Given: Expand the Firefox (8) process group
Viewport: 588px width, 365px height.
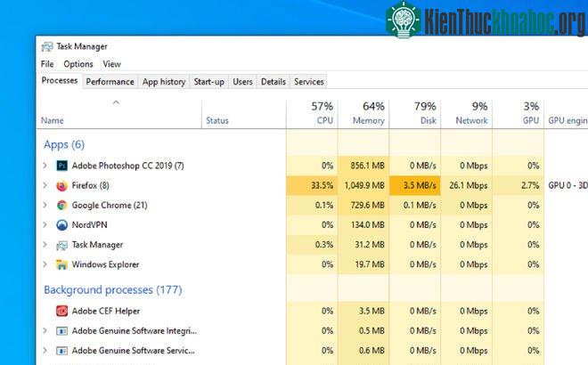Looking at the screenshot, I should [x=45, y=185].
